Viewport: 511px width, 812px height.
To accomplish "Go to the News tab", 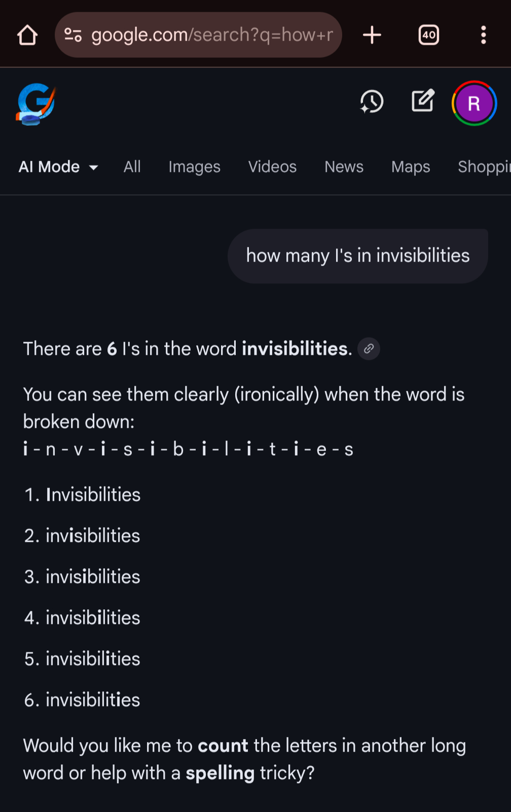I will click(344, 167).
